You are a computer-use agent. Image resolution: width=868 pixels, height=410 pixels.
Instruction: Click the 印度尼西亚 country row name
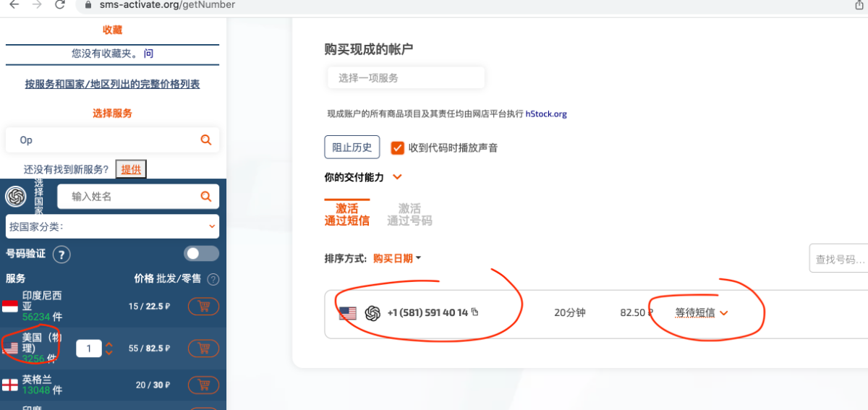pyautogui.click(x=42, y=301)
